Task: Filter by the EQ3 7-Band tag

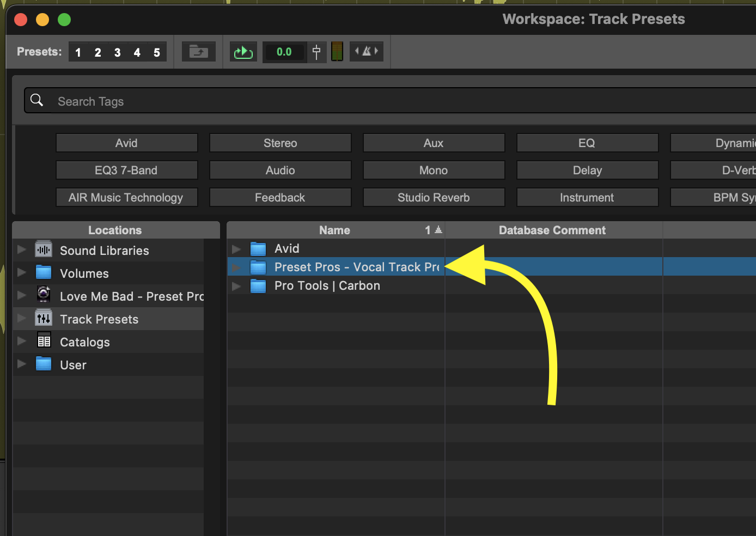Action: [x=126, y=170]
